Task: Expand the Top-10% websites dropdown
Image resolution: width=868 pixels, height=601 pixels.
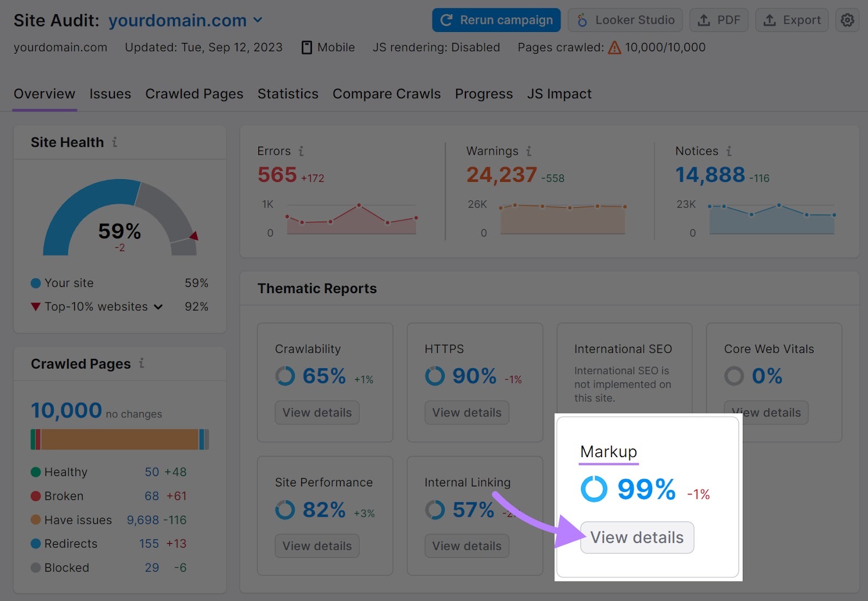Action: tap(158, 307)
